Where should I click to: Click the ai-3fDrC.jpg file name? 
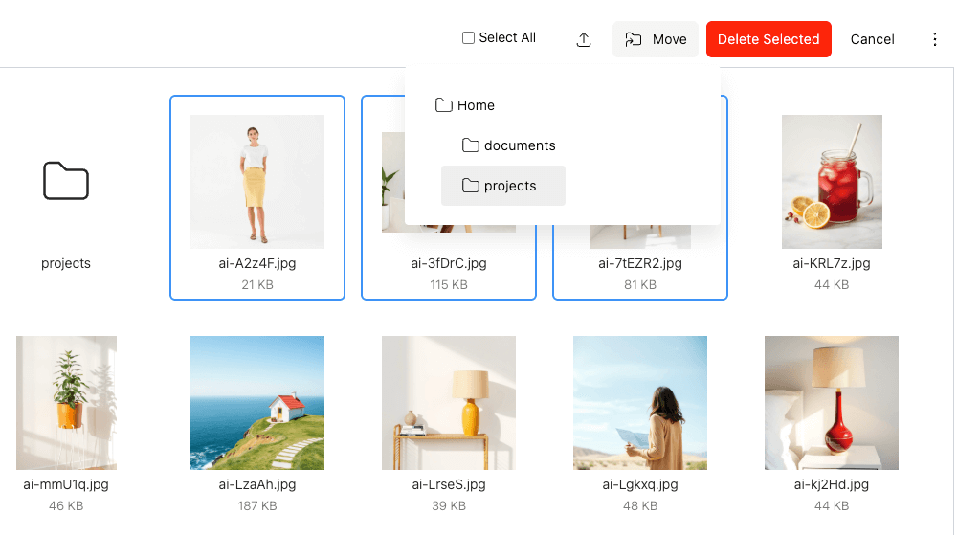[x=449, y=263]
